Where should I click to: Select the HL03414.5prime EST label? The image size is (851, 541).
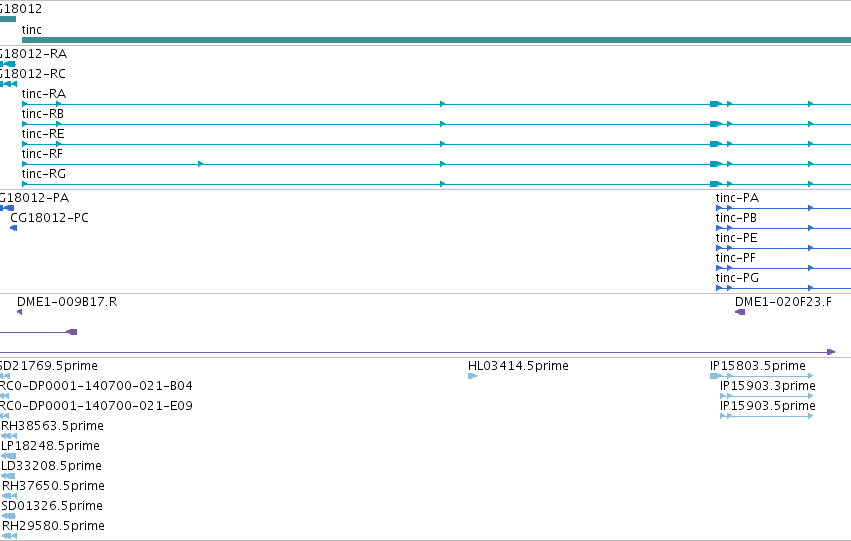pyautogui.click(x=518, y=366)
